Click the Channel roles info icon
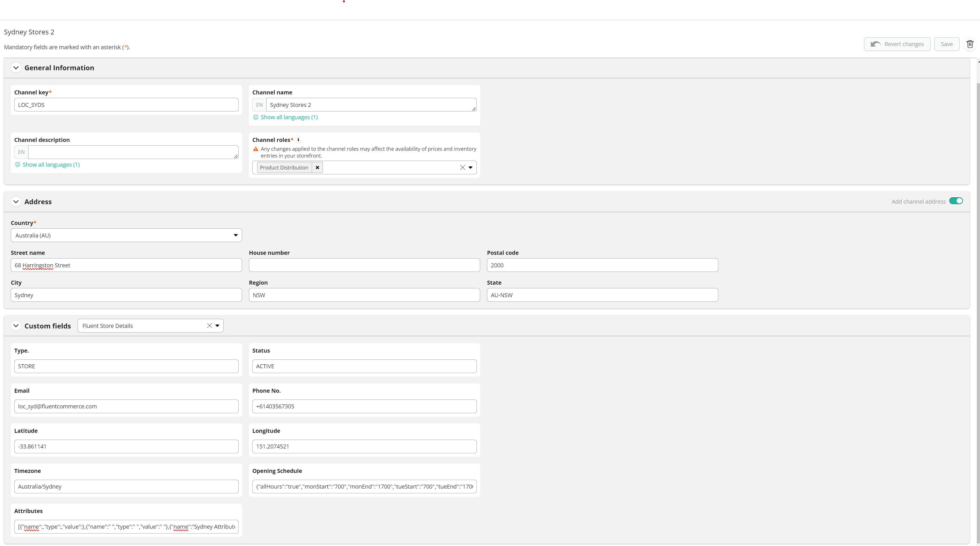980x546 pixels. coord(298,140)
